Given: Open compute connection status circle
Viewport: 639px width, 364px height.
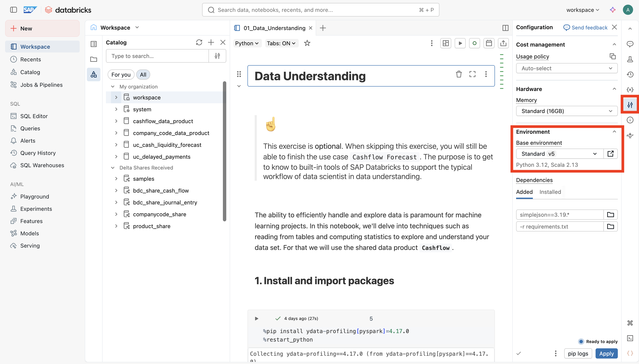Looking at the screenshot, I should 474,43.
